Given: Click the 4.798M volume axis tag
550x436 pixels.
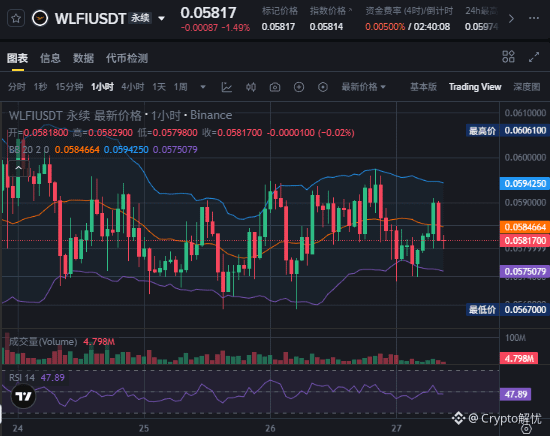Looking at the screenshot, I should coord(519,358).
